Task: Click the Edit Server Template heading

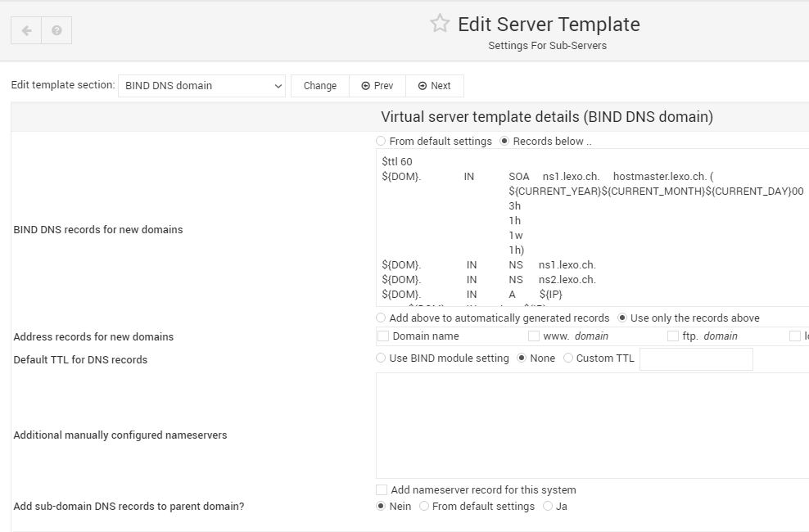Action: tap(549, 25)
